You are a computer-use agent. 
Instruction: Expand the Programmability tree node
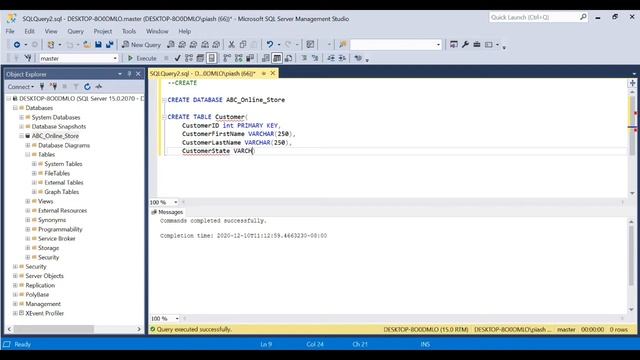coord(28,229)
